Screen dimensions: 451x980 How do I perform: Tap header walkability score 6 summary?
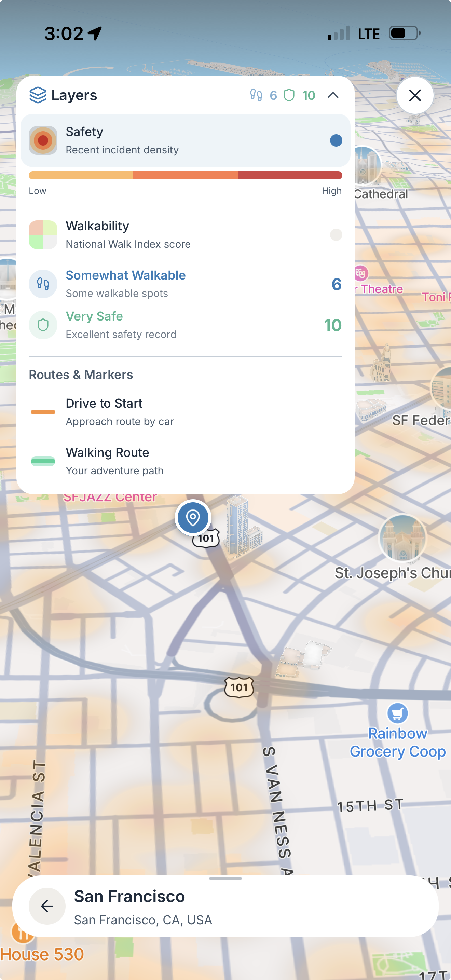[263, 95]
